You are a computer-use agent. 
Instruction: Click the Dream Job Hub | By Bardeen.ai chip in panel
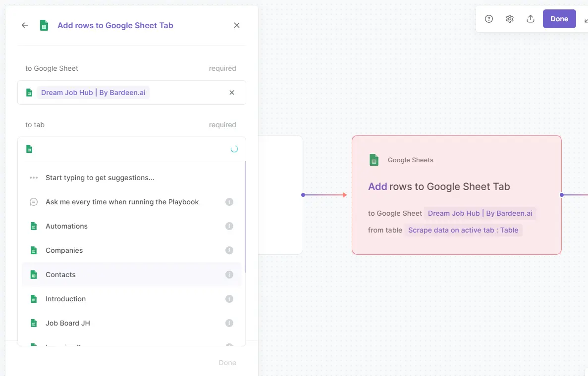pyautogui.click(x=93, y=93)
